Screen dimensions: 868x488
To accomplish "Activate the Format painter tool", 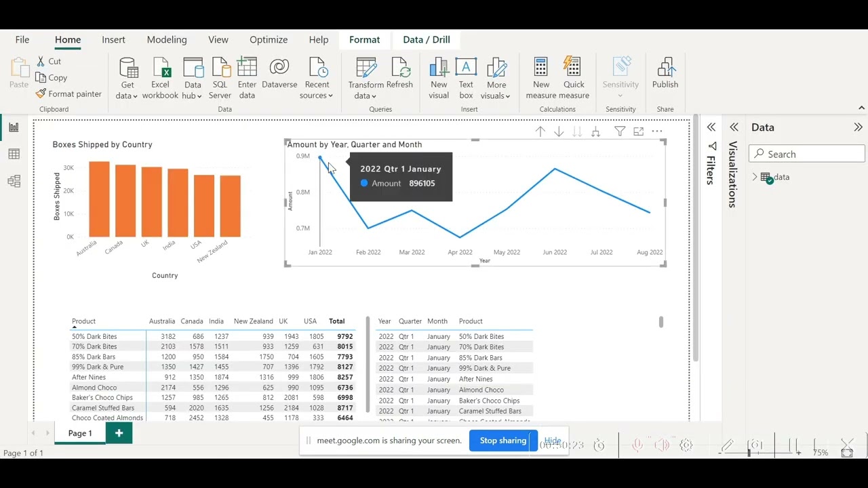I will tap(68, 94).
